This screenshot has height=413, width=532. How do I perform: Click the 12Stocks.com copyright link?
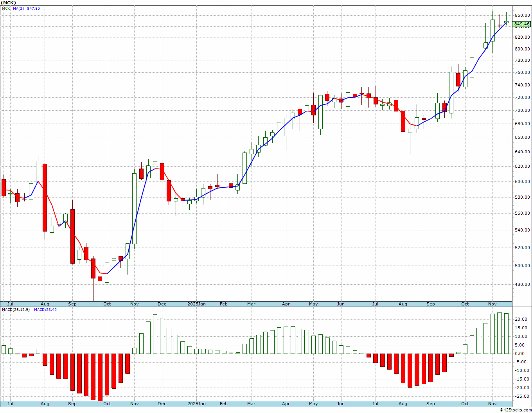[x=516, y=410]
